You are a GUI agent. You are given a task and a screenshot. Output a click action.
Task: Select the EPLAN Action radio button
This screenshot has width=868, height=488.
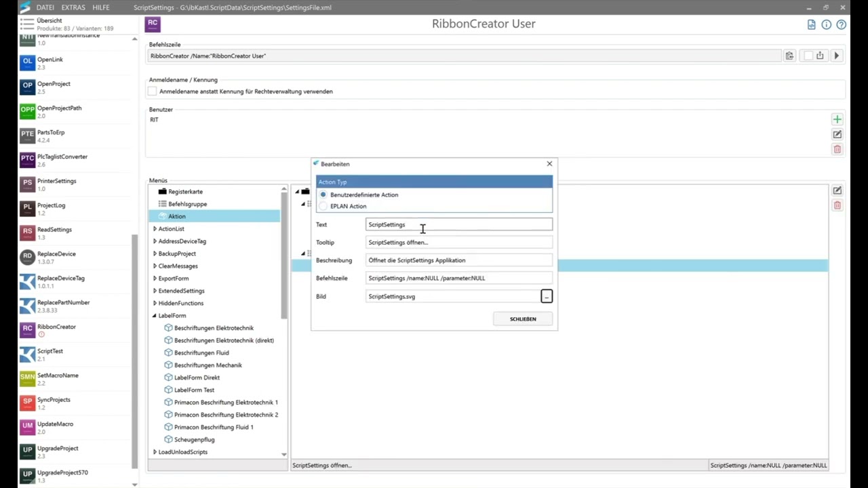point(323,206)
